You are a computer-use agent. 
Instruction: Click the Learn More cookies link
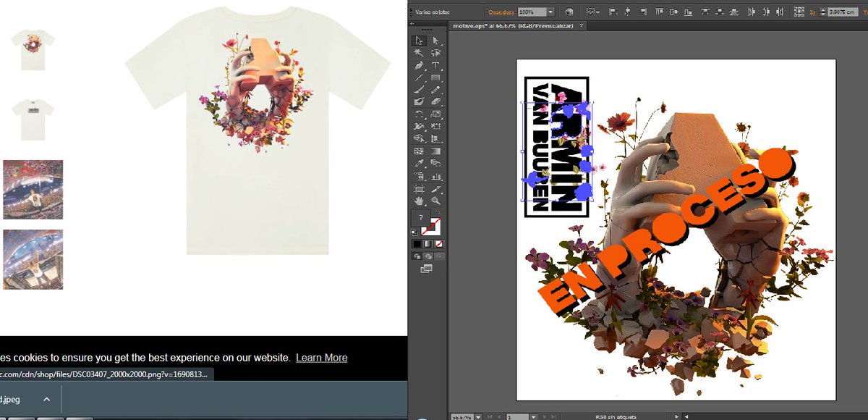tap(321, 358)
